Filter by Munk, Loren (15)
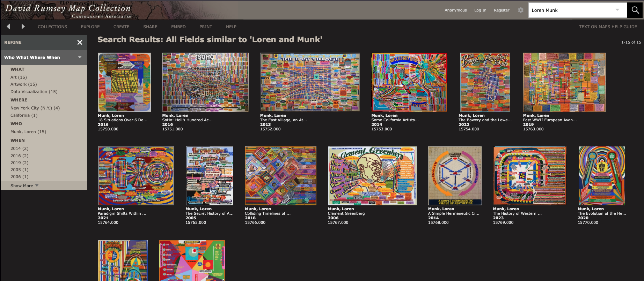The width and height of the screenshot is (644, 281). 28,132
